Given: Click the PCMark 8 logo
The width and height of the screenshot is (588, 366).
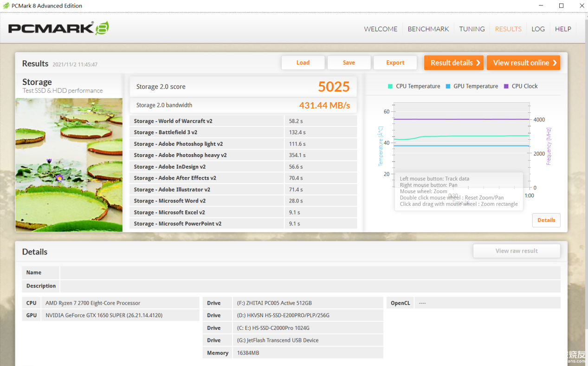Looking at the screenshot, I should pos(58,28).
